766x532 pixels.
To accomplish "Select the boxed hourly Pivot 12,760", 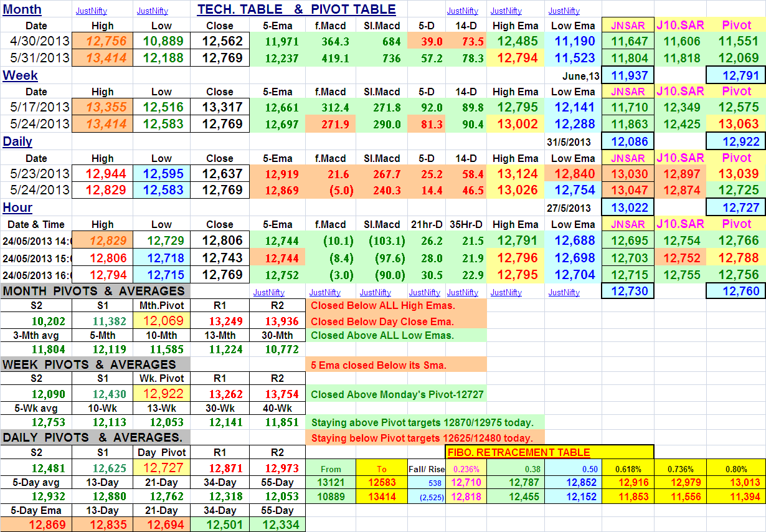I will tap(736, 291).
